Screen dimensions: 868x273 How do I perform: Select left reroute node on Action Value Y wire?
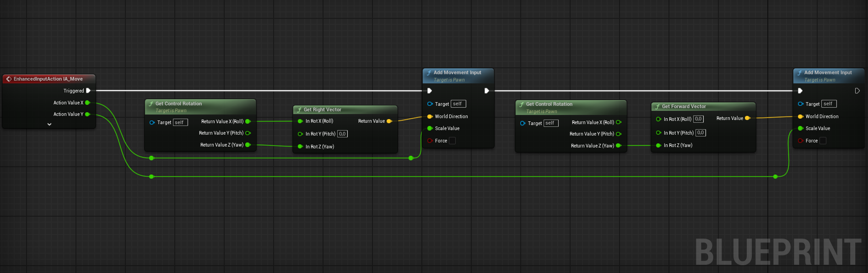click(x=151, y=176)
